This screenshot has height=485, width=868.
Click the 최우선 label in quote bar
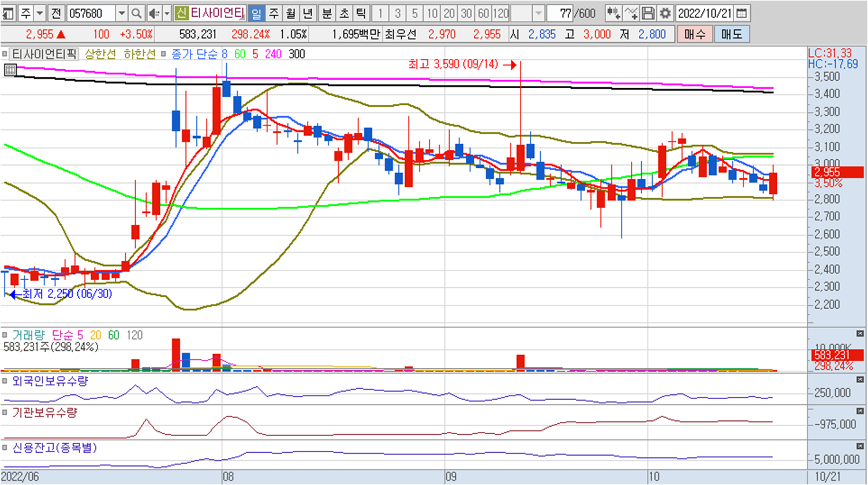(401, 34)
